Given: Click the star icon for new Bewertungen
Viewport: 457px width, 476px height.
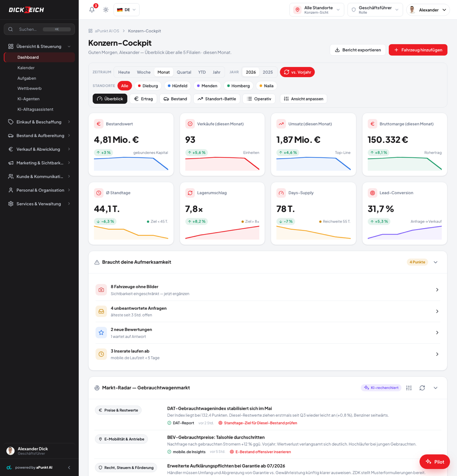Looking at the screenshot, I should click(101, 332).
